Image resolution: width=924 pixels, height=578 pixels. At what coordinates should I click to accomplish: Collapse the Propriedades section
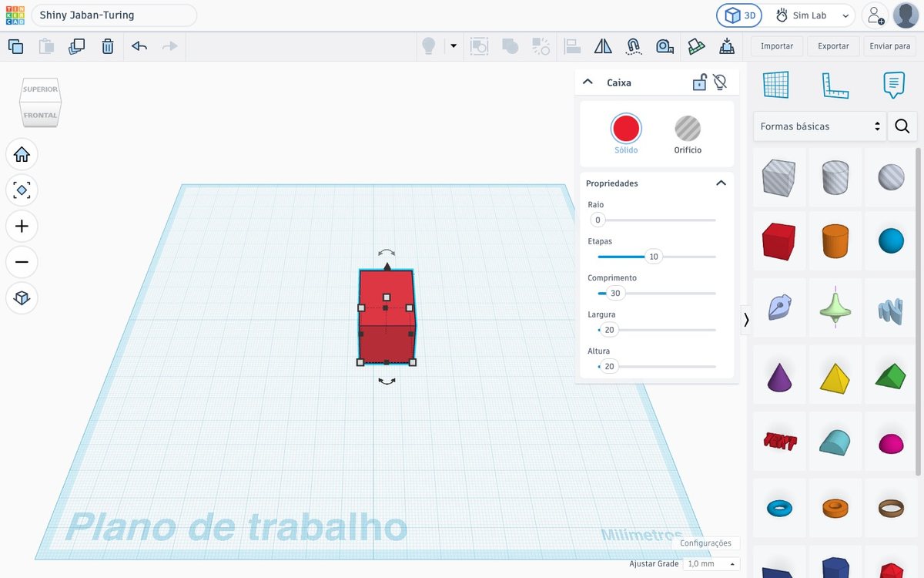click(x=721, y=183)
